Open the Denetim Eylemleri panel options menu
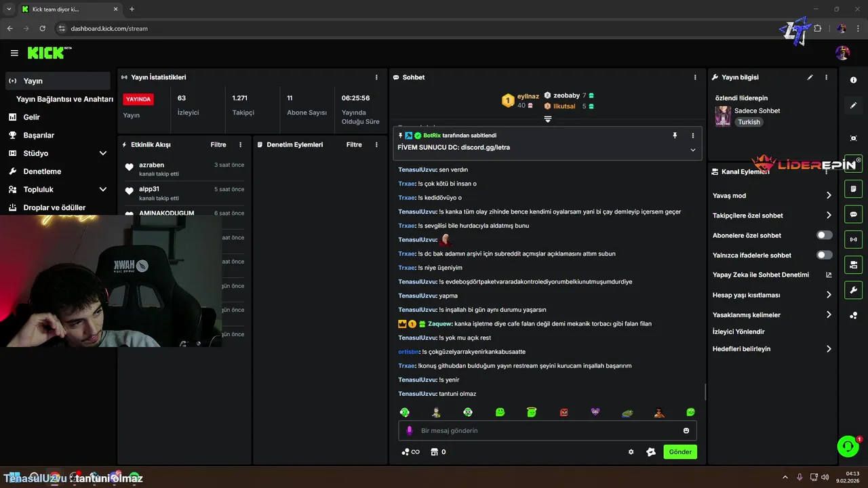The width and height of the screenshot is (868, 488). (x=376, y=144)
